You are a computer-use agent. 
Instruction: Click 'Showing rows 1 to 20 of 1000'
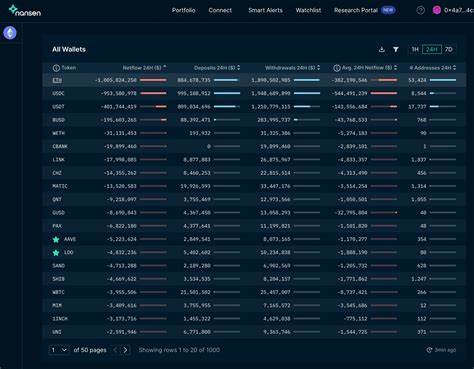179,350
